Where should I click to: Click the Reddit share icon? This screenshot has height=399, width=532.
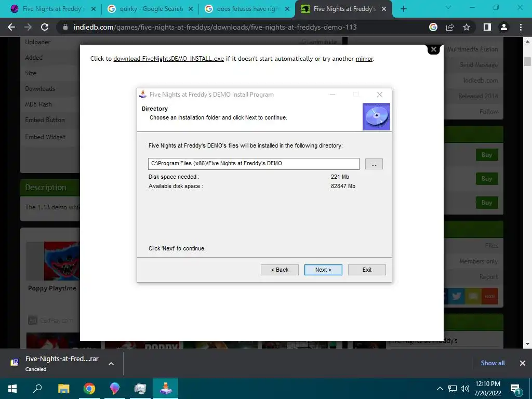pos(489,296)
